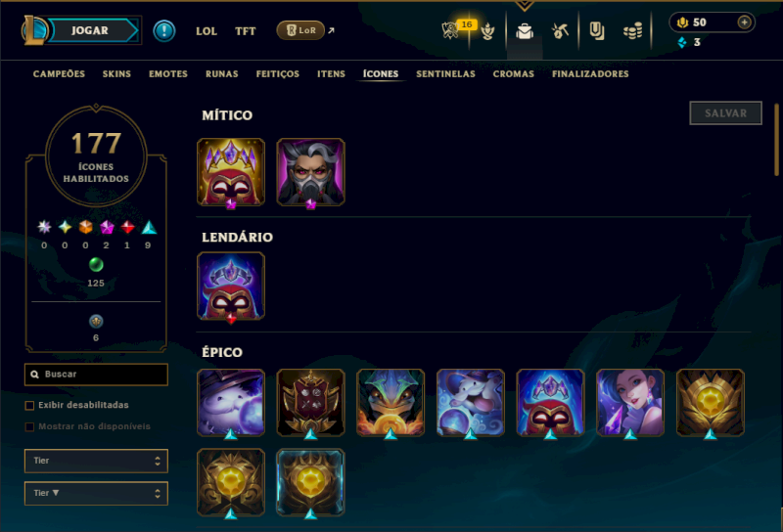Open the first Tier dropdown
The width and height of the screenshot is (783, 532).
pyautogui.click(x=96, y=461)
